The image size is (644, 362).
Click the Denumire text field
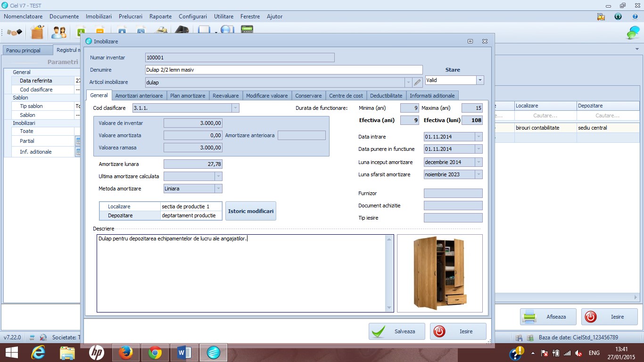pos(284,70)
